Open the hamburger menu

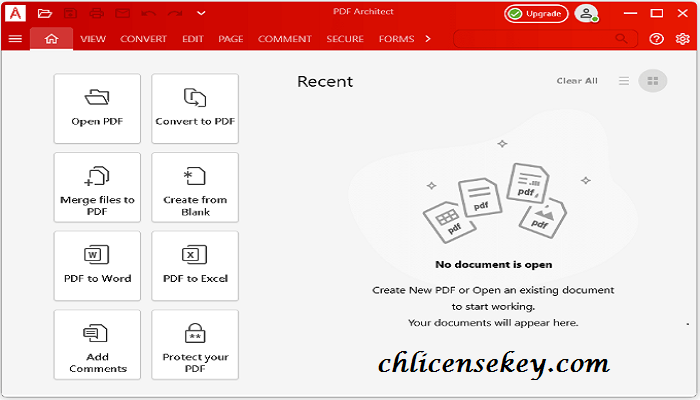(x=15, y=39)
